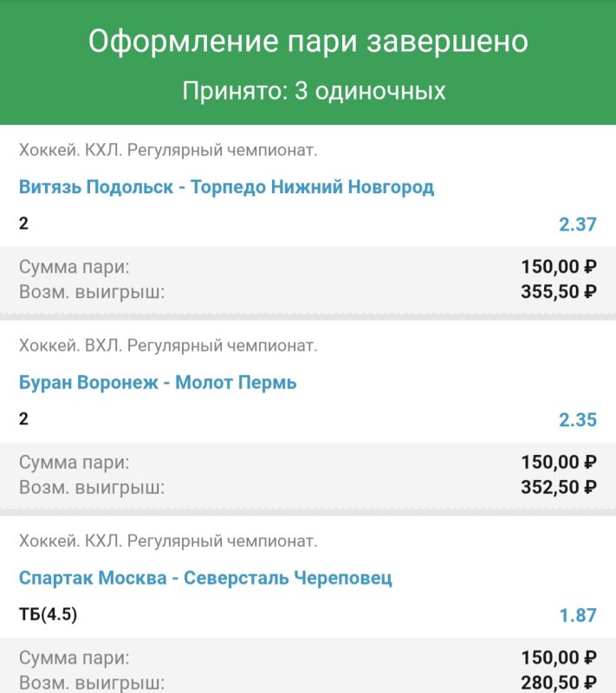
Task: Click the league label above Спартак Москва match
Action: 168,542
